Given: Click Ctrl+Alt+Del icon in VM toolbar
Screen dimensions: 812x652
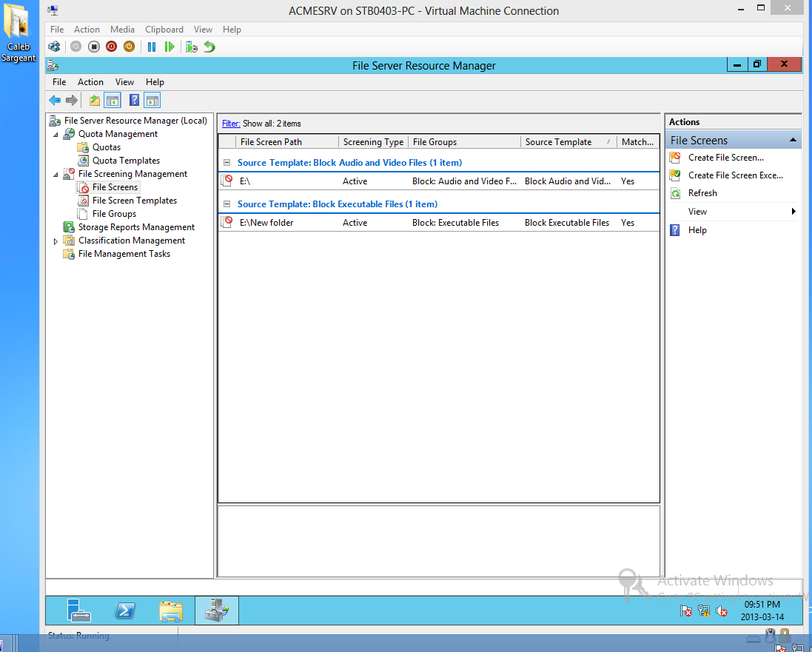Looking at the screenshot, I should tap(54, 47).
